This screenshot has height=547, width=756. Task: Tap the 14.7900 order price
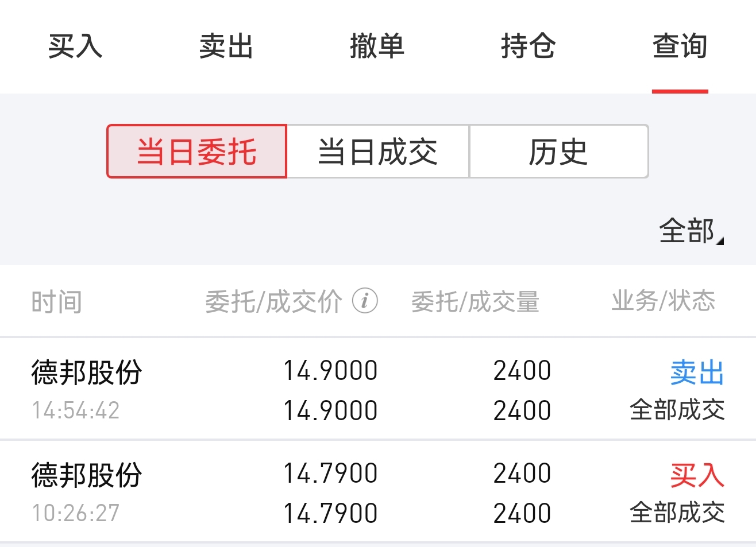pos(330,474)
